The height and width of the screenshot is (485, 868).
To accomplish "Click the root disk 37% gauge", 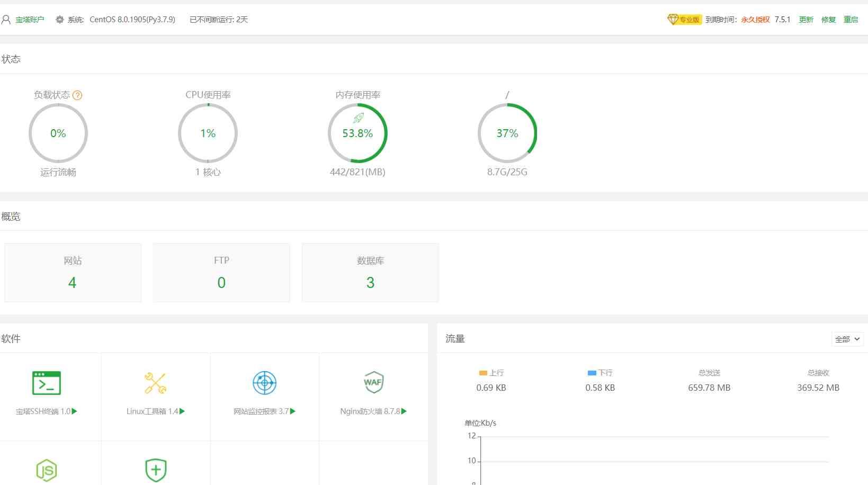I will 507,133.
